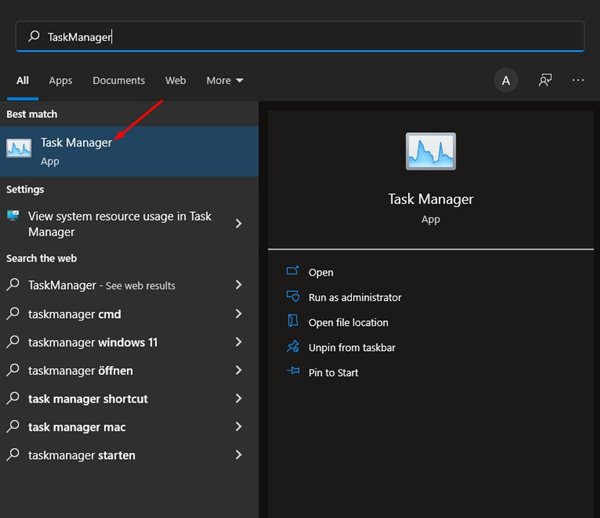The image size is (600, 518).
Task: Select the taskmanager öffnen suggestion
Action: [x=129, y=370]
